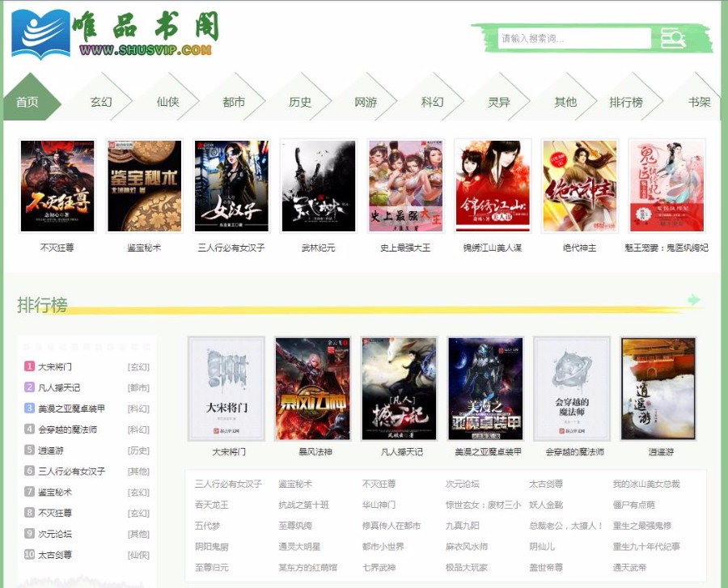Open the 历史 category tab
This screenshot has width=728, height=588.
300,102
